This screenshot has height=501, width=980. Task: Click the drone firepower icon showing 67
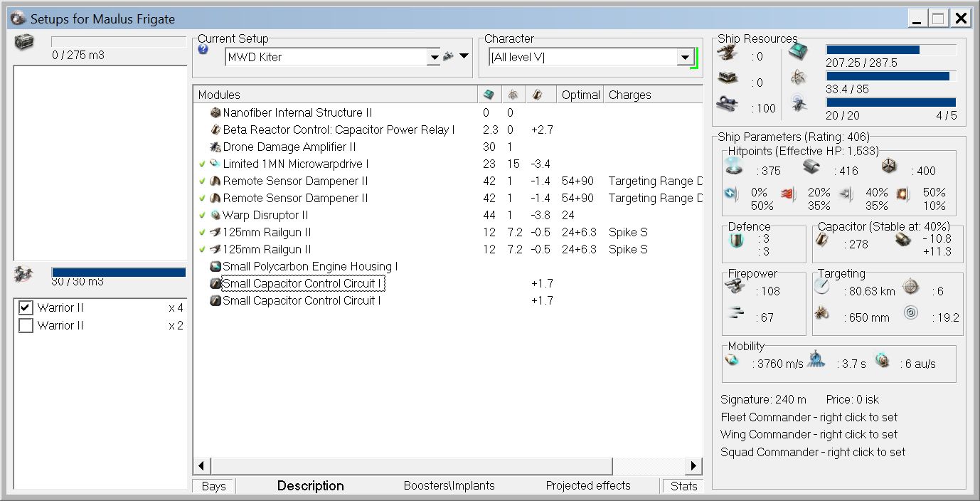[x=737, y=312]
